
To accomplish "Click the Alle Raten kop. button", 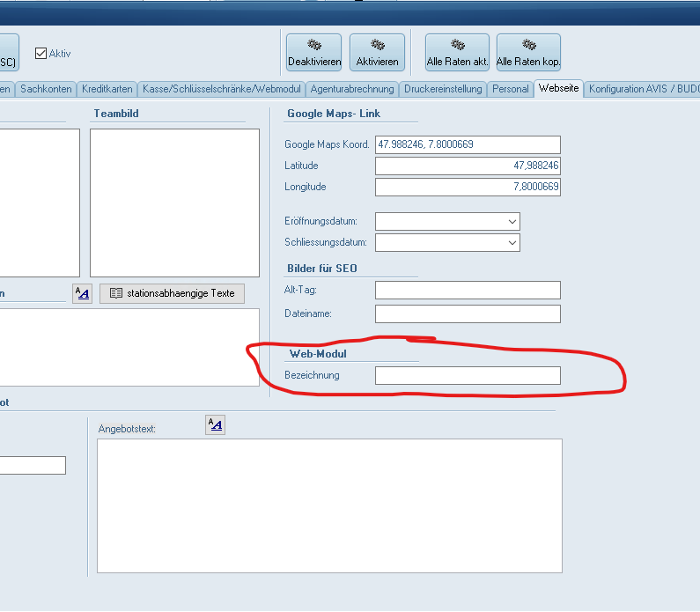I will 528,53.
